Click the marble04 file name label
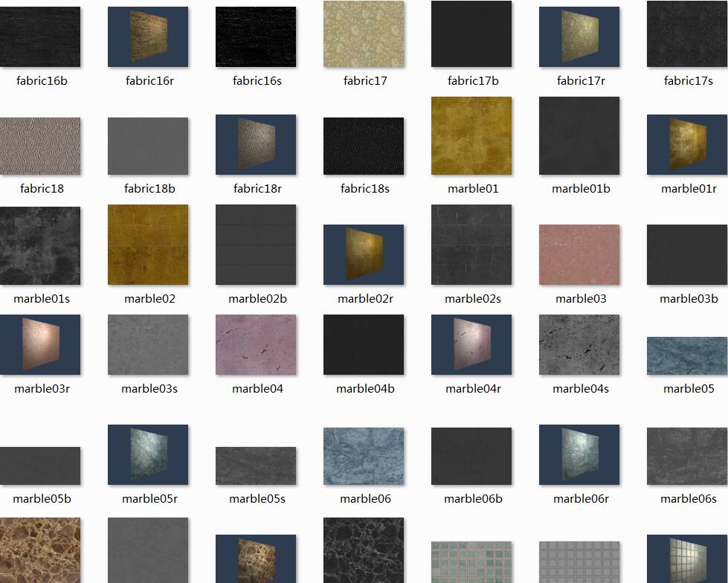The image size is (728, 583). 257,388
